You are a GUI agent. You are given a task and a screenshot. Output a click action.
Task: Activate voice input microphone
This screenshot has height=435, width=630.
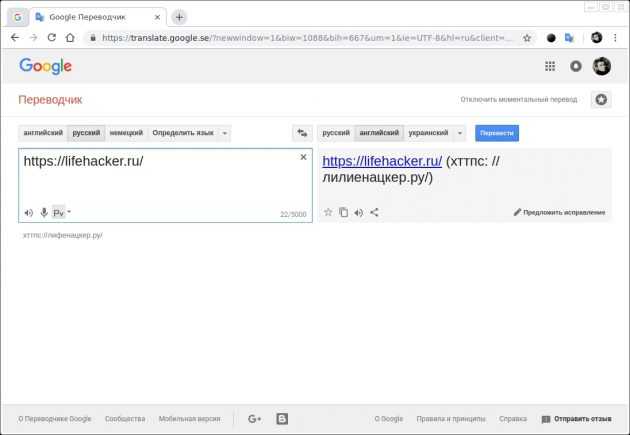(44, 212)
